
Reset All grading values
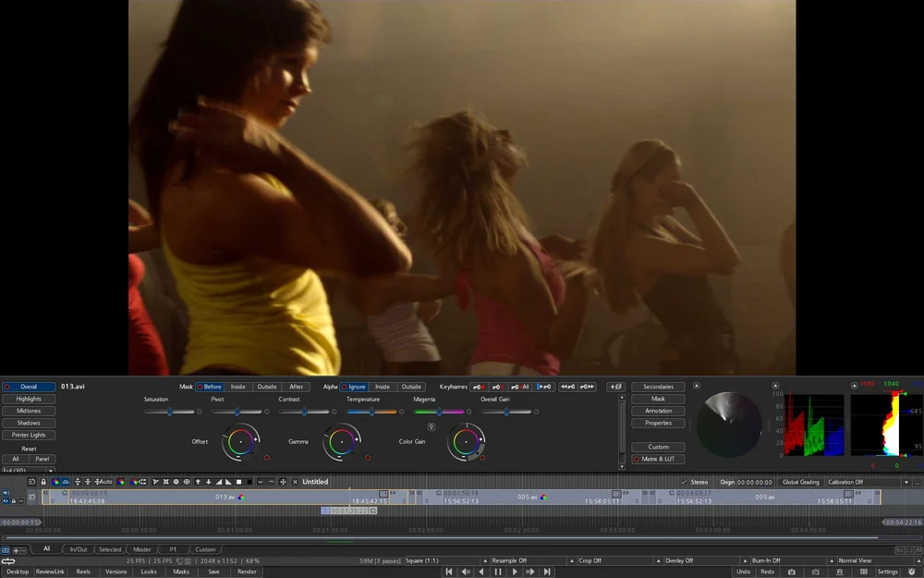pyautogui.click(x=16, y=459)
